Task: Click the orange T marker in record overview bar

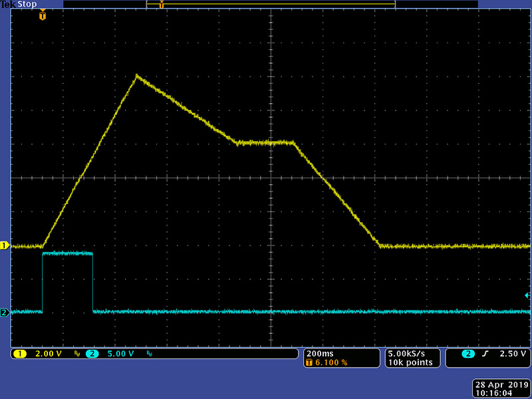Action: point(161,4)
